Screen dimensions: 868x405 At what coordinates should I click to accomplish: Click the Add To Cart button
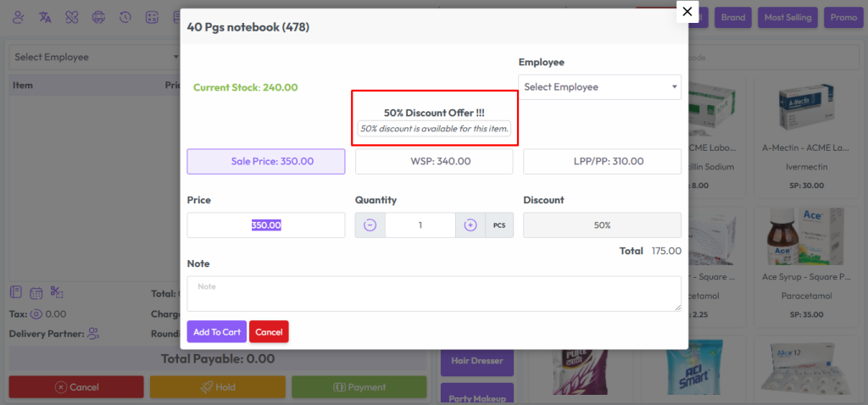pos(216,332)
